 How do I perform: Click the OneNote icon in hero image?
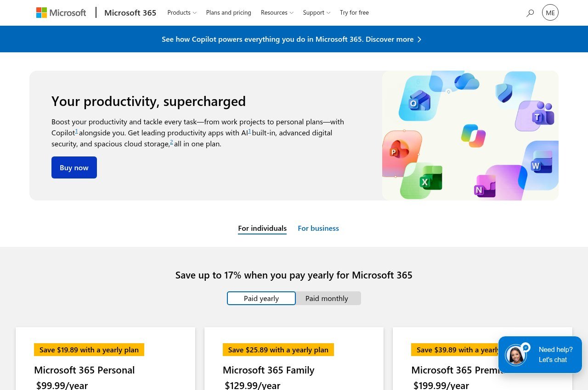485,186
